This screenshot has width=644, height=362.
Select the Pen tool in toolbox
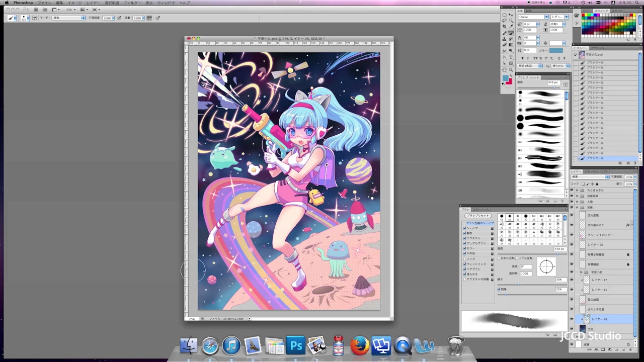[504, 57]
